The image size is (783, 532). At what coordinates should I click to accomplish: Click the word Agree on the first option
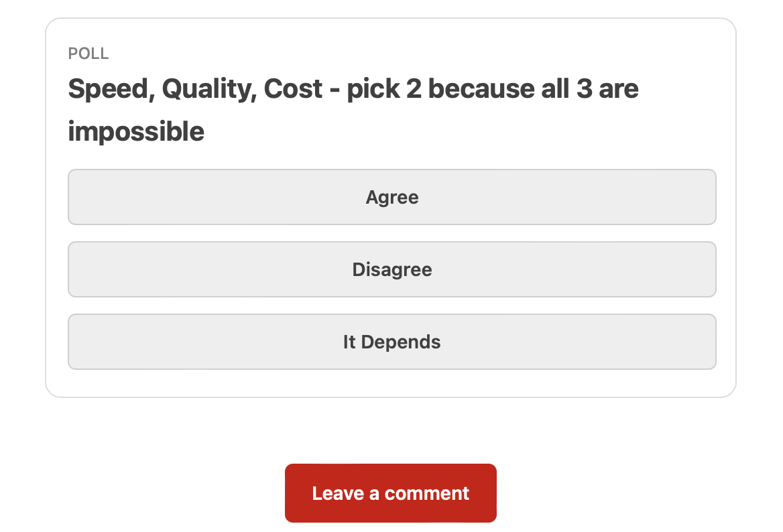[x=392, y=197]
